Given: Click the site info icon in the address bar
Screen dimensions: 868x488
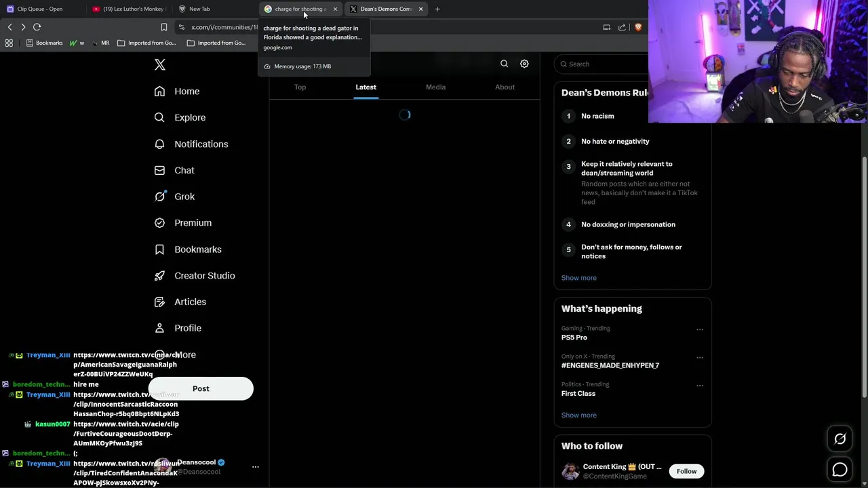Looking at the screenshot, I should [x=181, y=27].
